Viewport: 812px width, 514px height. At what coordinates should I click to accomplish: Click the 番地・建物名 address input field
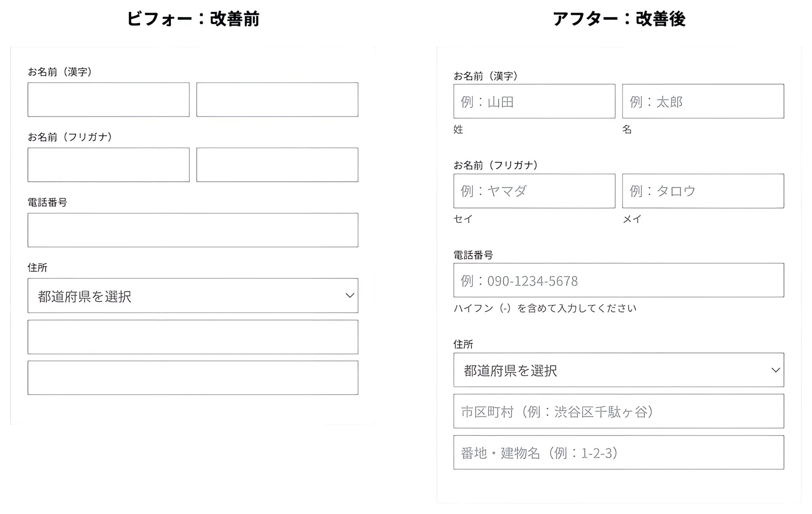point(619,452)
